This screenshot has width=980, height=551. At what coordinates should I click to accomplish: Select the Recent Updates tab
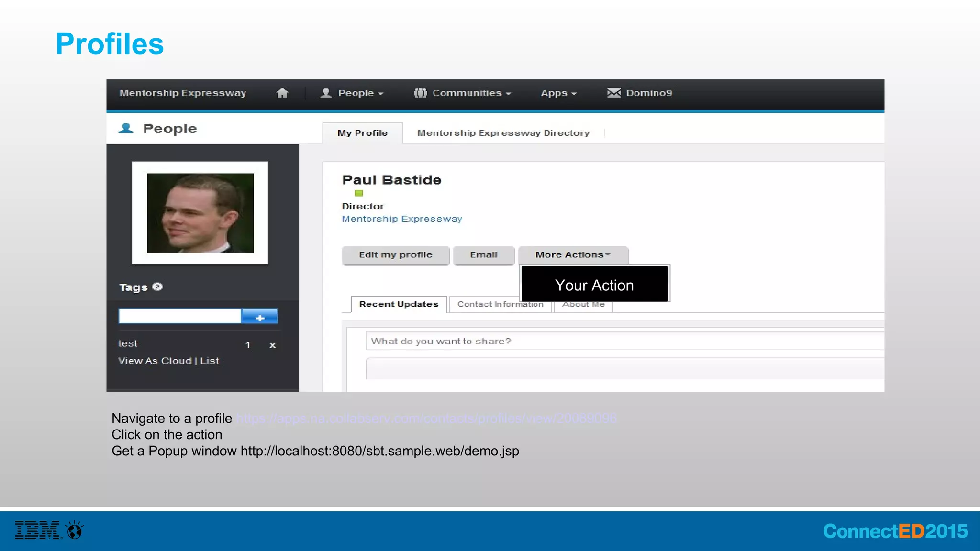399,304
